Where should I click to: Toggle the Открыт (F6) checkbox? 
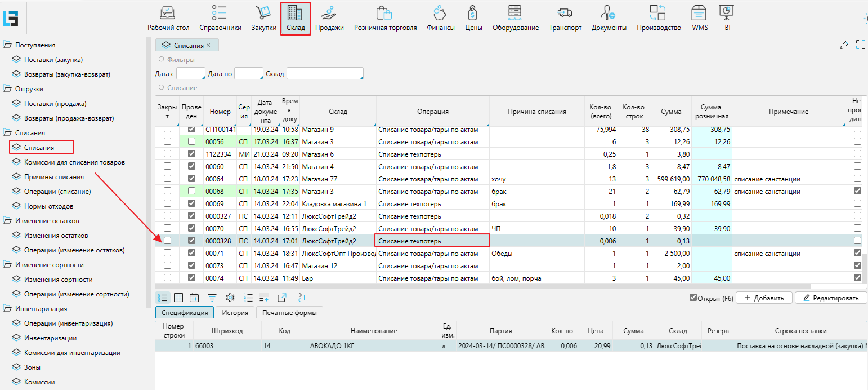click(x=693, y=298)
